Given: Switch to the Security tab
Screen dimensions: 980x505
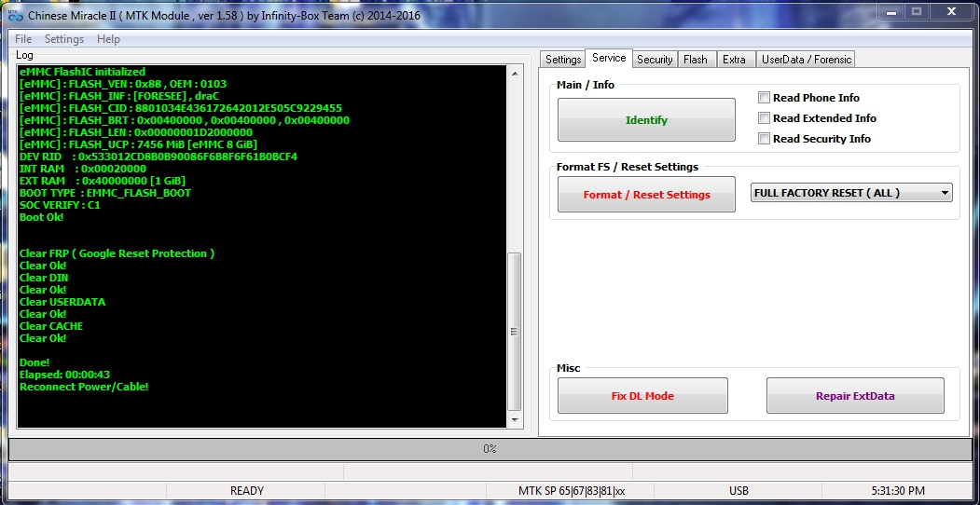Looking at the screenshot, I should [655, 60].
